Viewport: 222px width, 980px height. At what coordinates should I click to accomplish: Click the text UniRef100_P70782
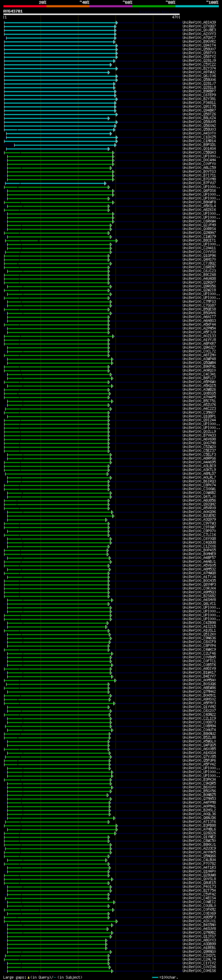click(x=199, y=864)
